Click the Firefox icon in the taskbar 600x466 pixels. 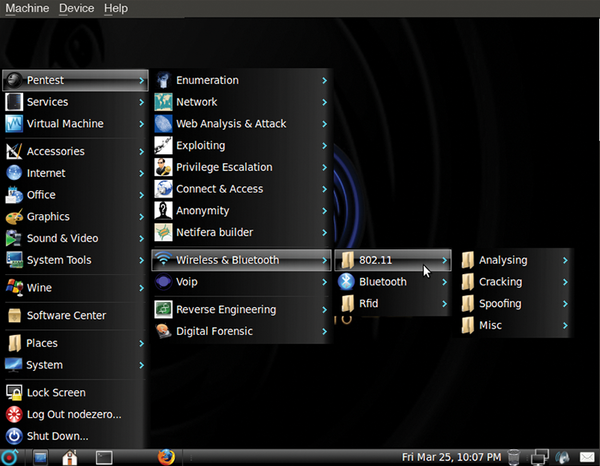pos(165,457)
